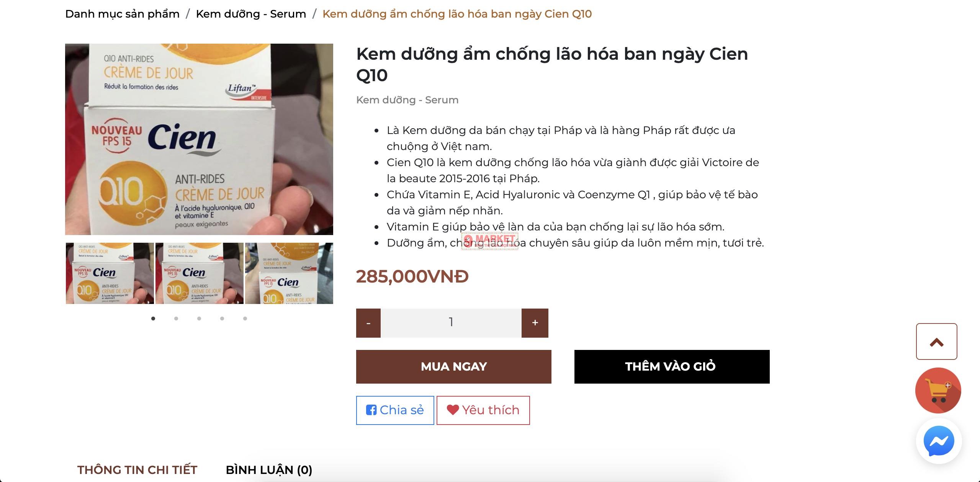
Task: Click the MUA NGAY buy now button
Action: point(453,366)
